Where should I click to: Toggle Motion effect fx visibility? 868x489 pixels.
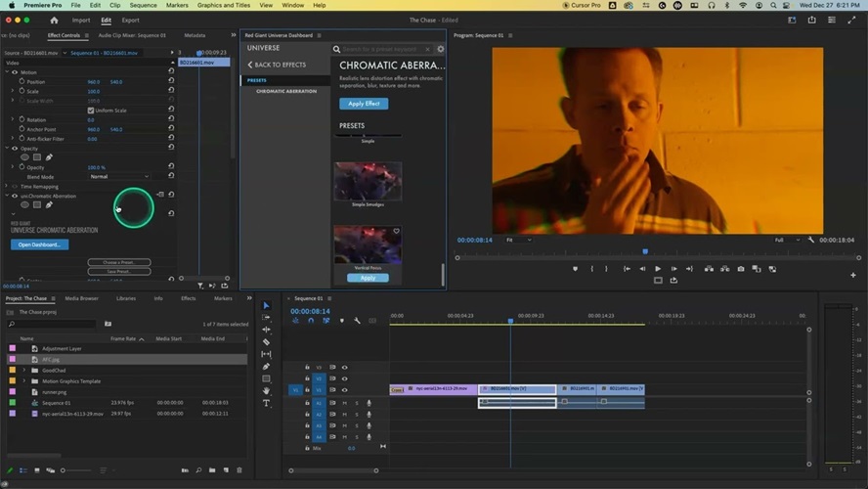(x=15, y=72)
